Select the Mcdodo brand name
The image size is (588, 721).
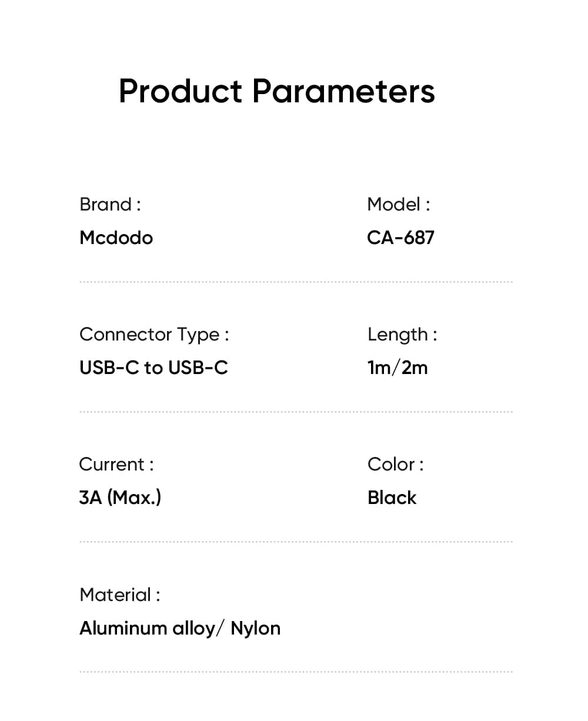(116, 238)
